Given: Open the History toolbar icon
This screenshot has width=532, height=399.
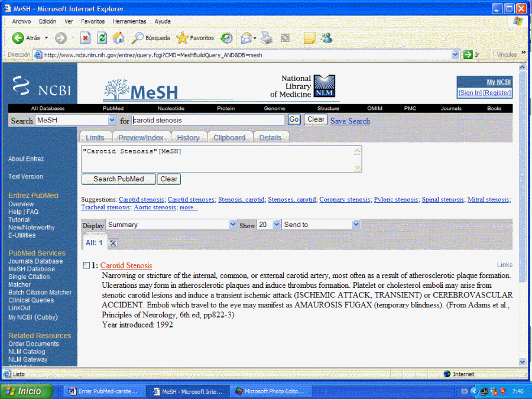Looking at the screenshot, I should pyautogui.click(x=227, y=38).
